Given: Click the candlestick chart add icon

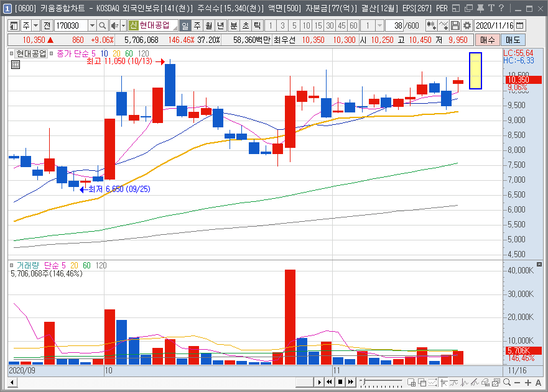Looking at the screenshot, I should 431,25.
